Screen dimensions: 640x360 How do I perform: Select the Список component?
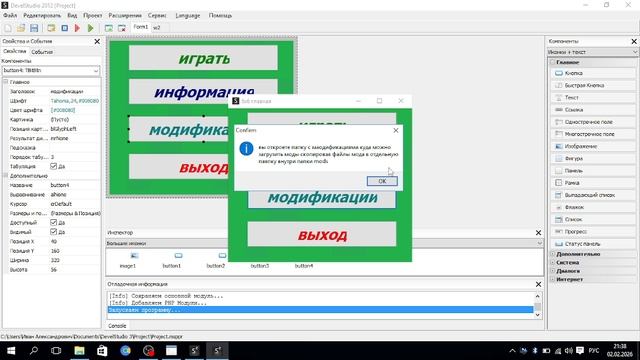[592, 220]
